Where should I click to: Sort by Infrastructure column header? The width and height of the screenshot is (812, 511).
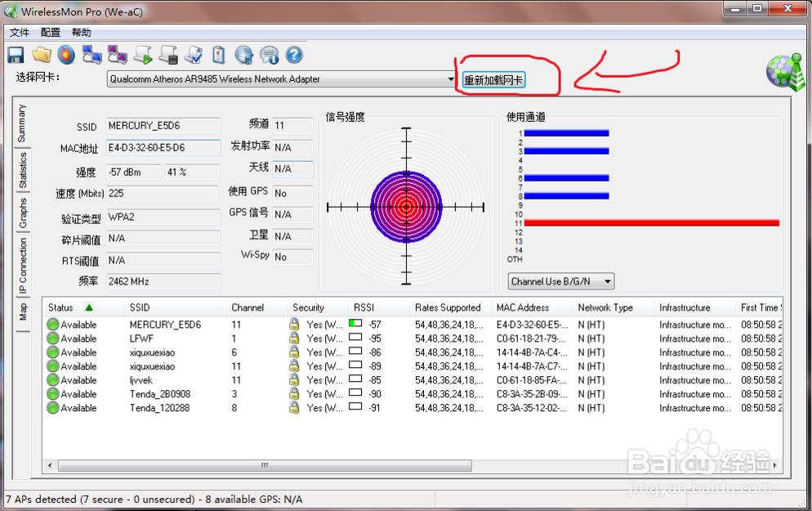click(694, 307)
